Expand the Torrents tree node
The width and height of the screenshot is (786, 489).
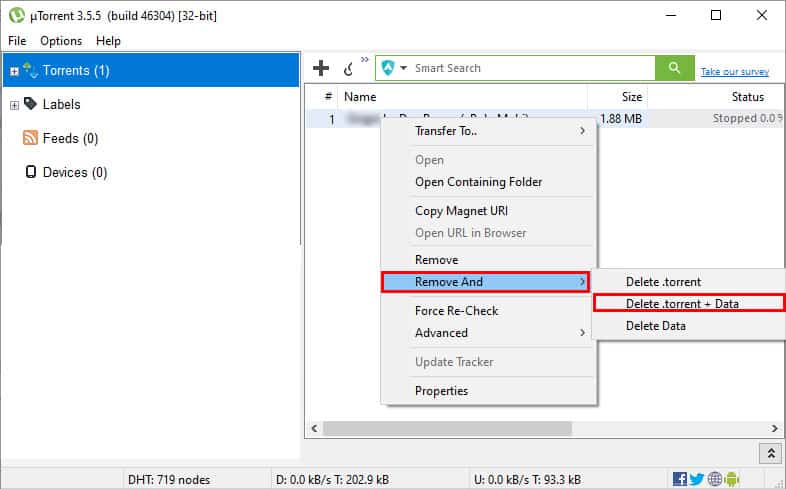pos(15,71)
